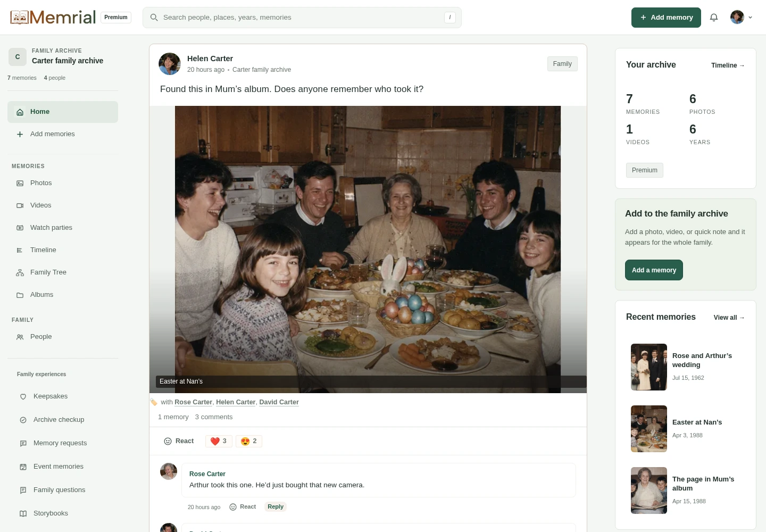Select Home in the sidebar

[x=63, y=112]
